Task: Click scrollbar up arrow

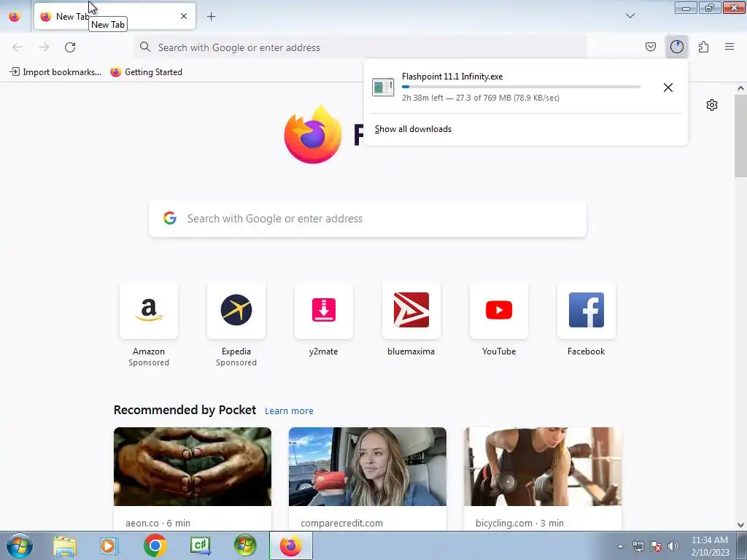Action: (x=740, y=88)
